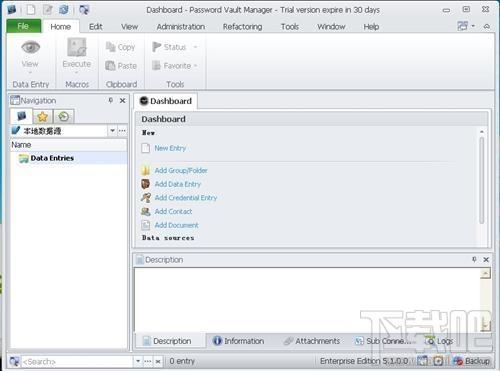Screen dimensions: 500x371
Task: Click the Add Group/Folder folder icon
Action: (145, 170)
